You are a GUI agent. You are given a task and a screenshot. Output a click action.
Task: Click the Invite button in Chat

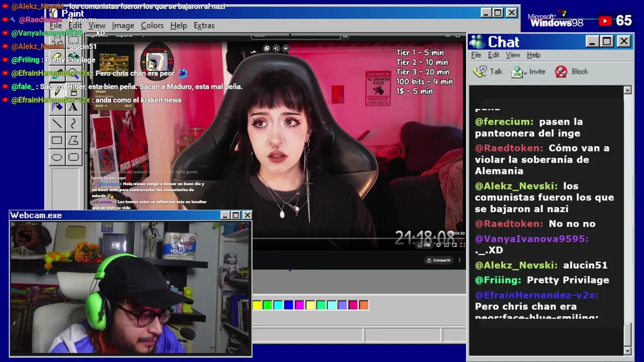pos(529,71)
